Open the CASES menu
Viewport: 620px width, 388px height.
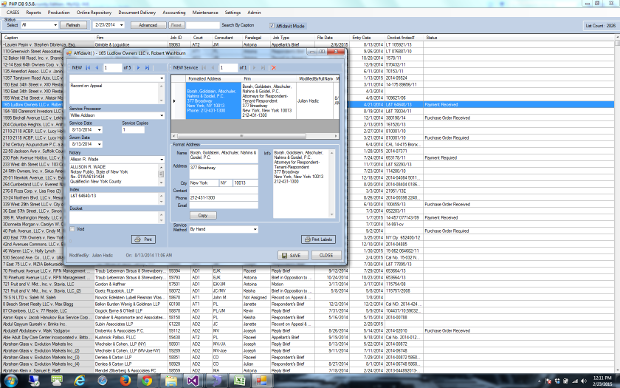(13, 13)
